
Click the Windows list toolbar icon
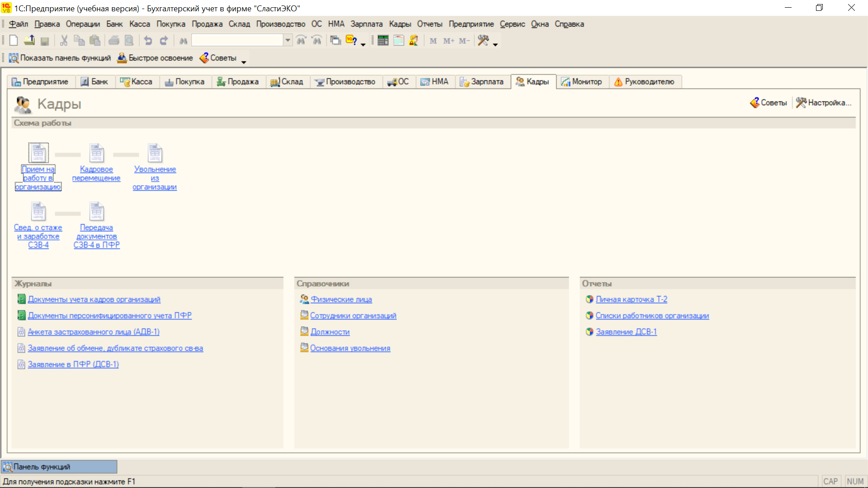[x=335, y=41]
